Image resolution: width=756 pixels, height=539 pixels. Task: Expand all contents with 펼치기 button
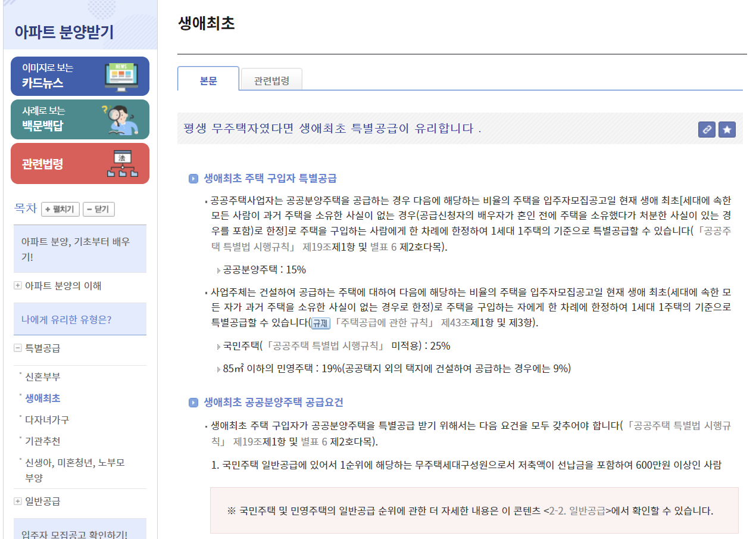[60, 209]
